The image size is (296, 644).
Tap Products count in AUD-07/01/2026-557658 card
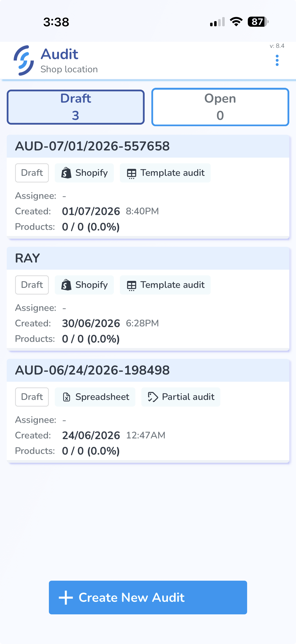coord(91,227)
